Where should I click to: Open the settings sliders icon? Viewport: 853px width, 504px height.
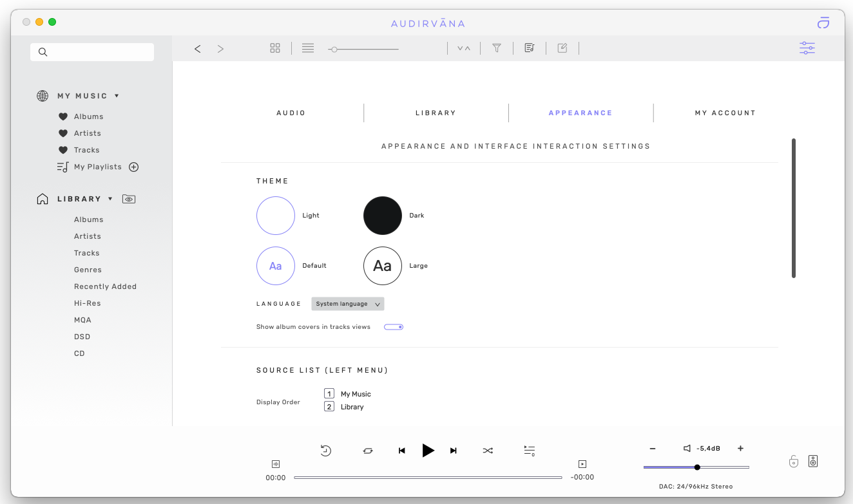pyautogui.click(x=807, y=48)
